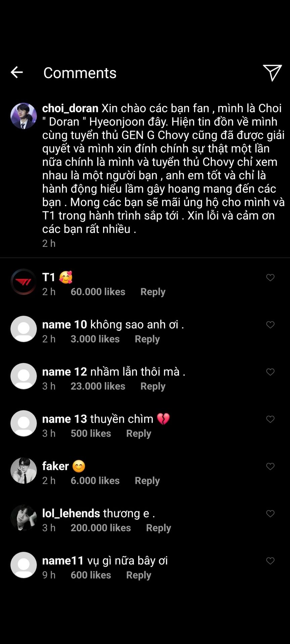Open T1 logo avatar
The width and height of the screenshot is (290, 644).
click(x=23, y=282)
